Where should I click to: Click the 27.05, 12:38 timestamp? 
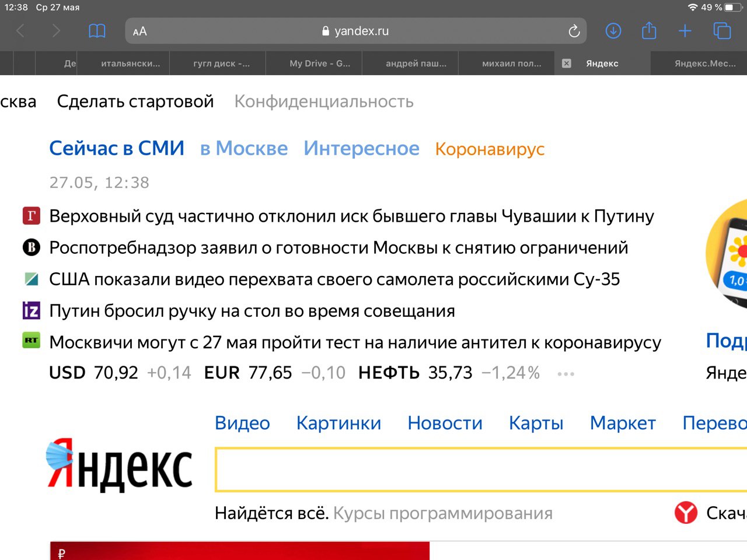[99, 183]
